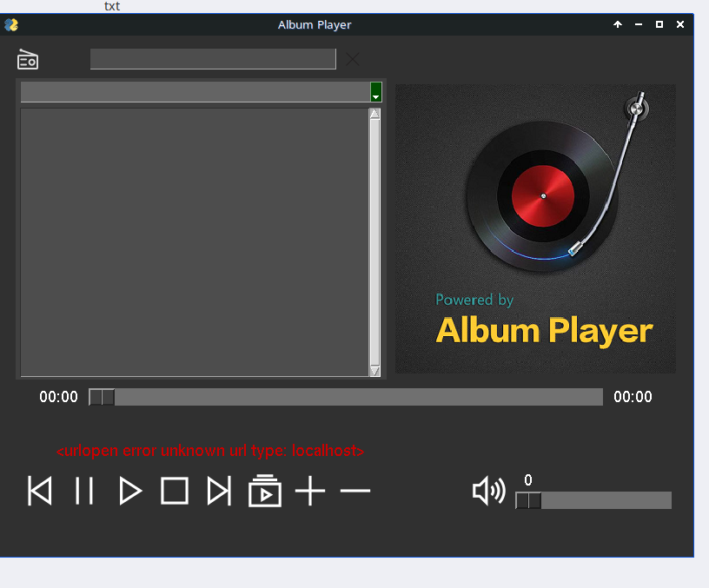
Task: Click the volume value 0 label
Action: (528, 480)
